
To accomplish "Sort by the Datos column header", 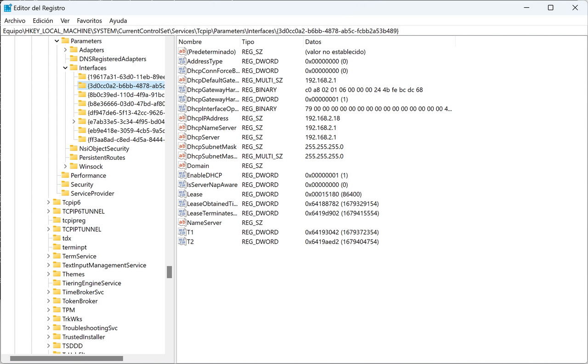I will (379, 42).
